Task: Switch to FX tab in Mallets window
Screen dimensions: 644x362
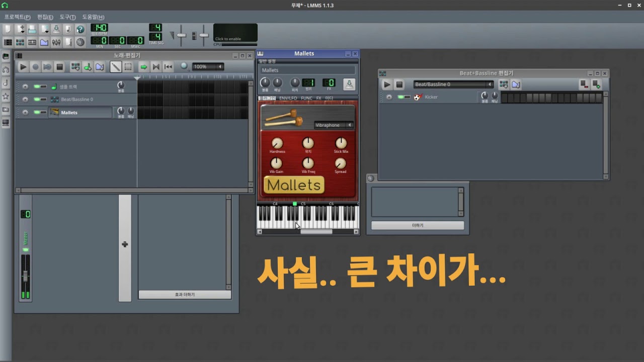Action: [x=318, y=98]
